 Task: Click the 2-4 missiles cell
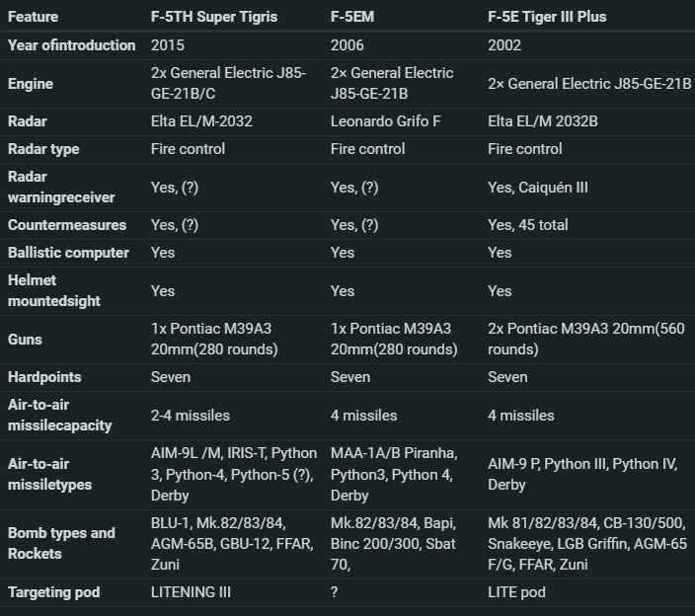191,416
